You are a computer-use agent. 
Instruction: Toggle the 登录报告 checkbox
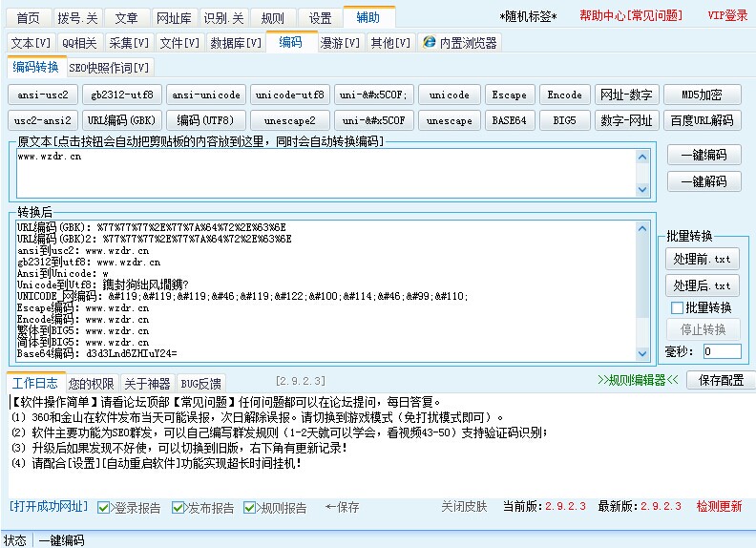click(x=103, y=508)
